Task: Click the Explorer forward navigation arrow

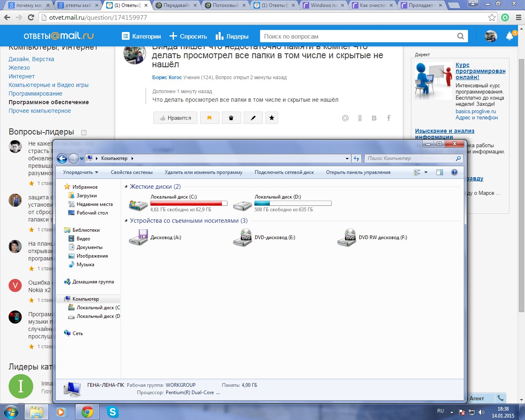Action: tap(73, 158)
